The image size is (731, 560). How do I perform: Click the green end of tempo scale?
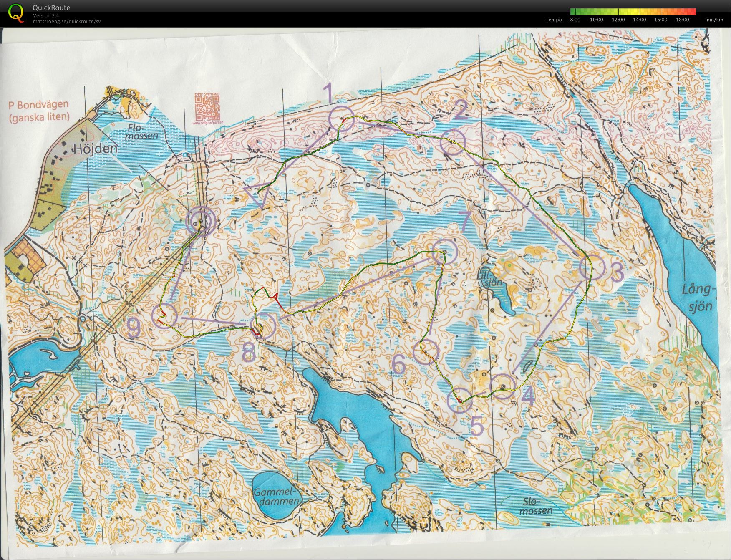pyautogui.click(x=574, y=12)
